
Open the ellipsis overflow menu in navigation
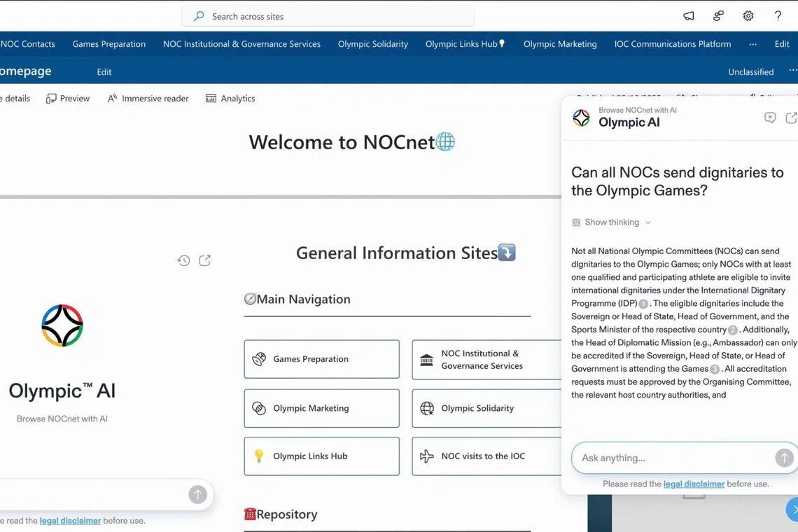coord(752,43)
